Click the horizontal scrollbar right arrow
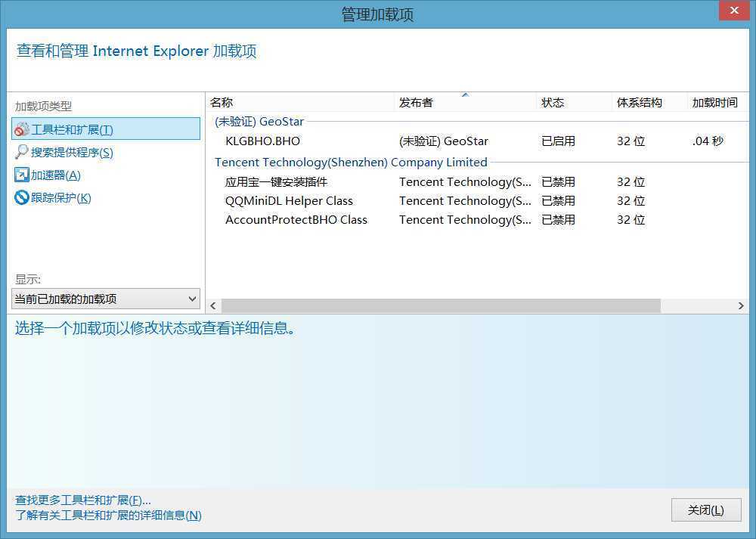The width and height of the screenshot is (756, 539). click(741, 305)
